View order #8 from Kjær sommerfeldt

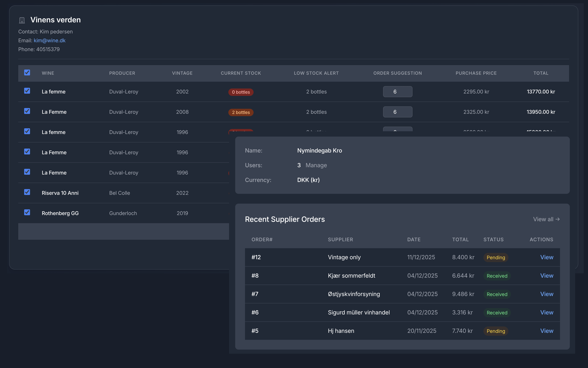tap(547, 276)
